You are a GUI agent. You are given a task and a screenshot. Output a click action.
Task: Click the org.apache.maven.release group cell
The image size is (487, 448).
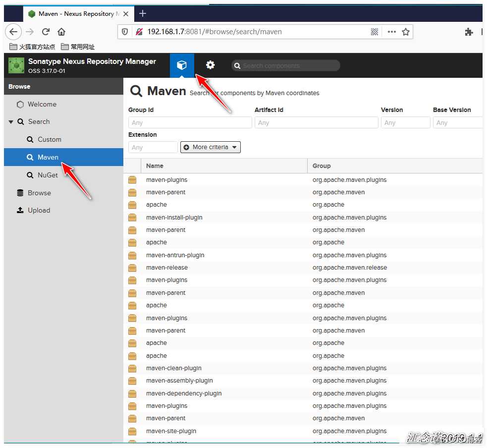(x=350, y=268)
